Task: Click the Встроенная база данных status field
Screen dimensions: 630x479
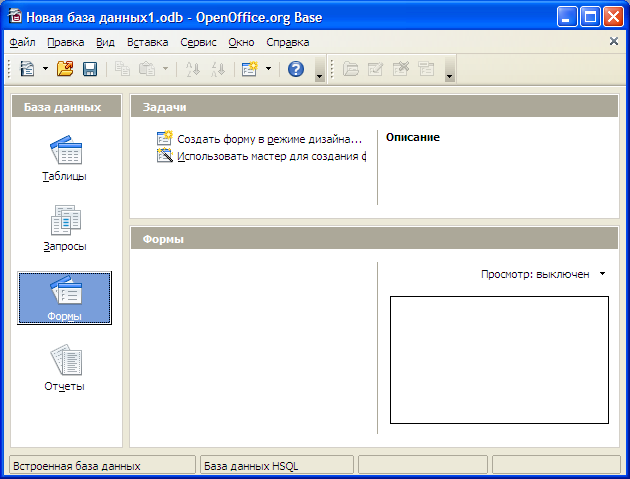Action: coord(102,466)
